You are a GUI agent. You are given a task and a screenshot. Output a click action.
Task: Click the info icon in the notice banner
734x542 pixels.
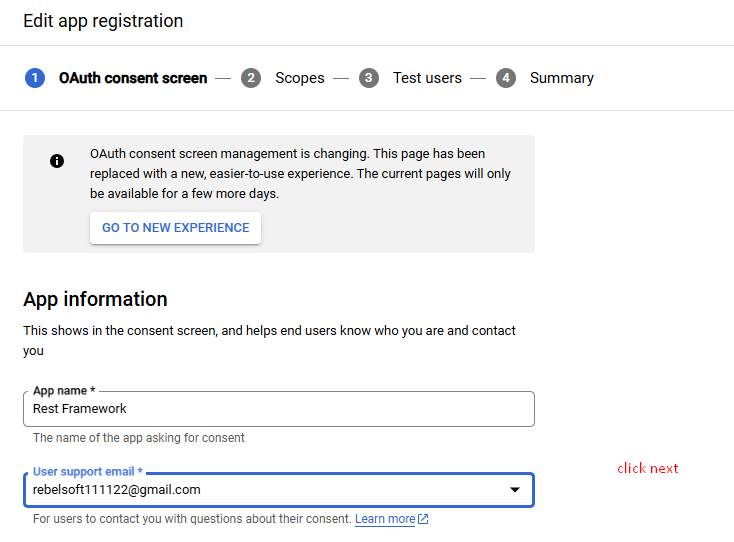pos(57,160)
